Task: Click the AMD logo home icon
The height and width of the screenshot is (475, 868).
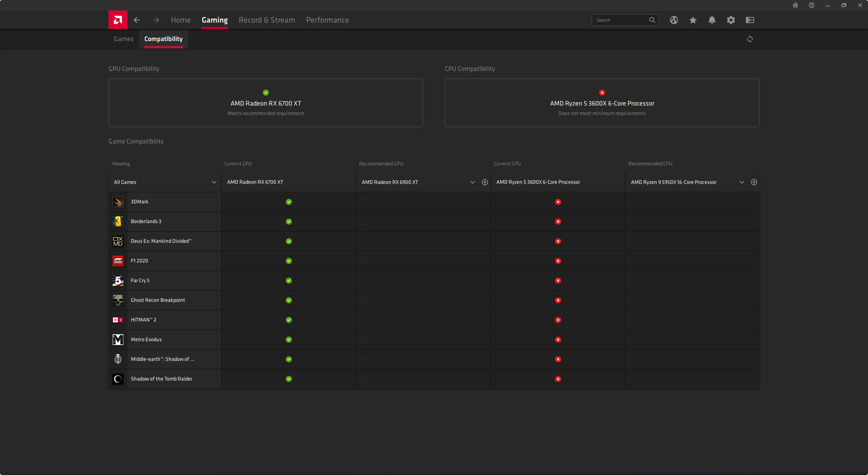Action: [x=118, y=20]
